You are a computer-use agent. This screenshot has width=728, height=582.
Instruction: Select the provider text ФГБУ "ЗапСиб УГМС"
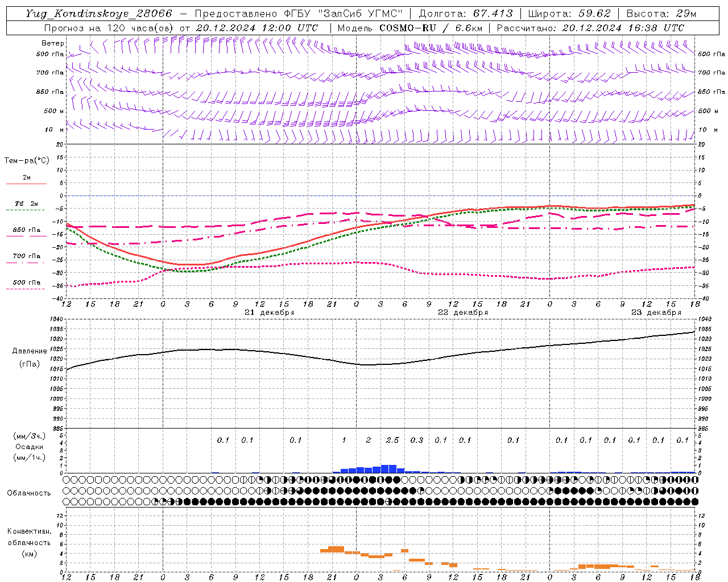click(x=342, y=14)
